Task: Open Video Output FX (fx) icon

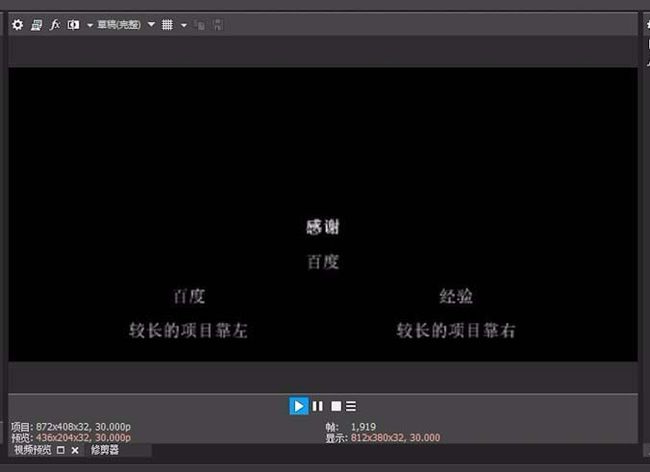Action: click(x=55, y=25)
